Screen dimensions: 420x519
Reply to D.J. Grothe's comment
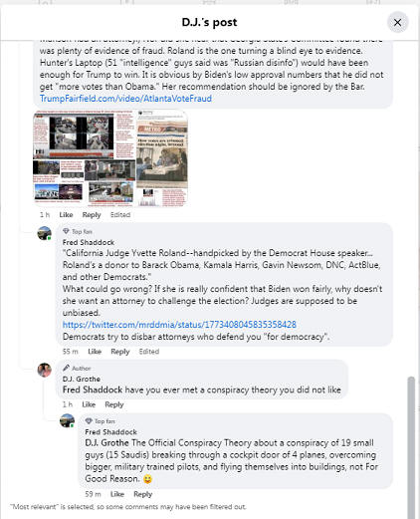[x=114, y=404]
